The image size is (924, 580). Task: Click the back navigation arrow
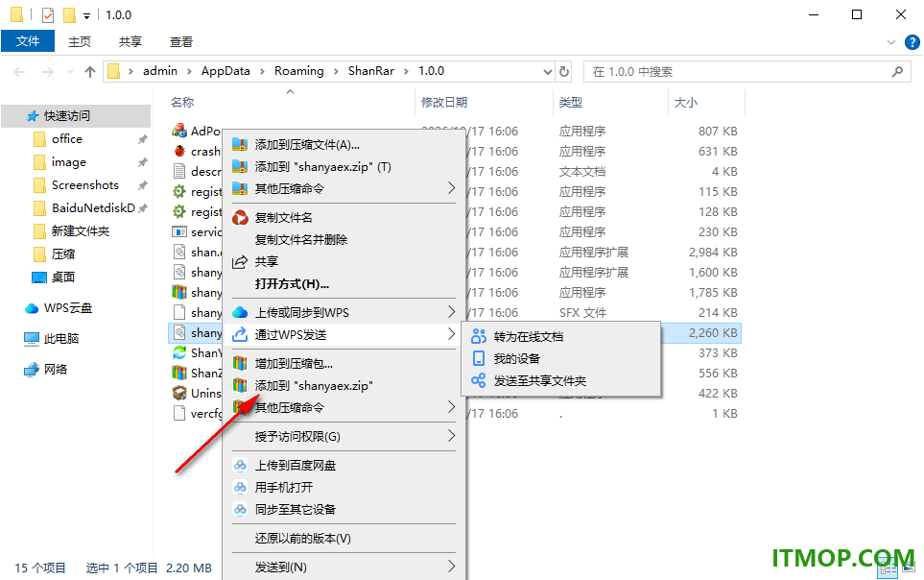(x=19, y=71)
